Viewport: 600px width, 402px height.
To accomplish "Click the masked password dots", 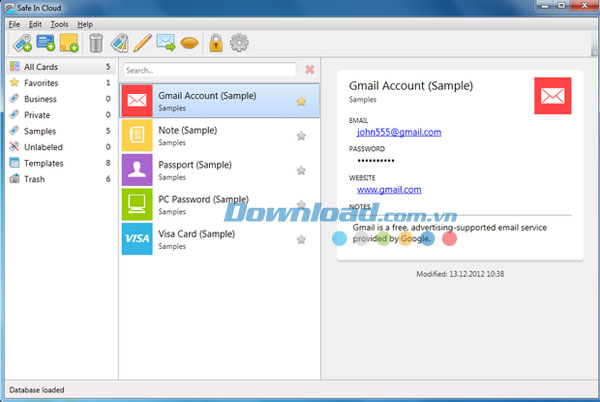I will click(x=376, y=161).
